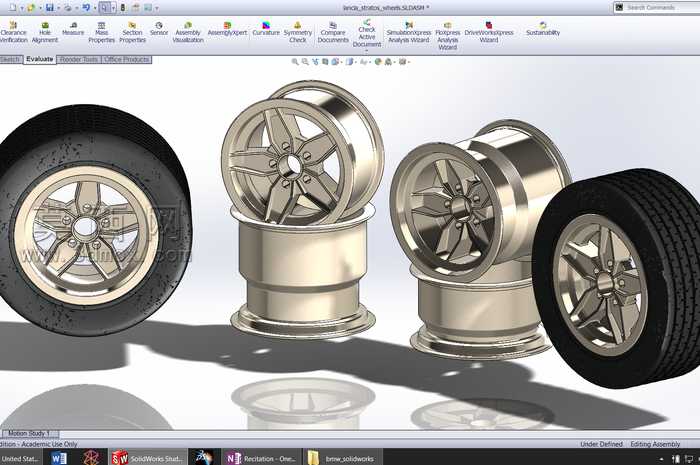Expand the Save dropdown arrow
The image size is (700, 465).
(x=58, y=8)
